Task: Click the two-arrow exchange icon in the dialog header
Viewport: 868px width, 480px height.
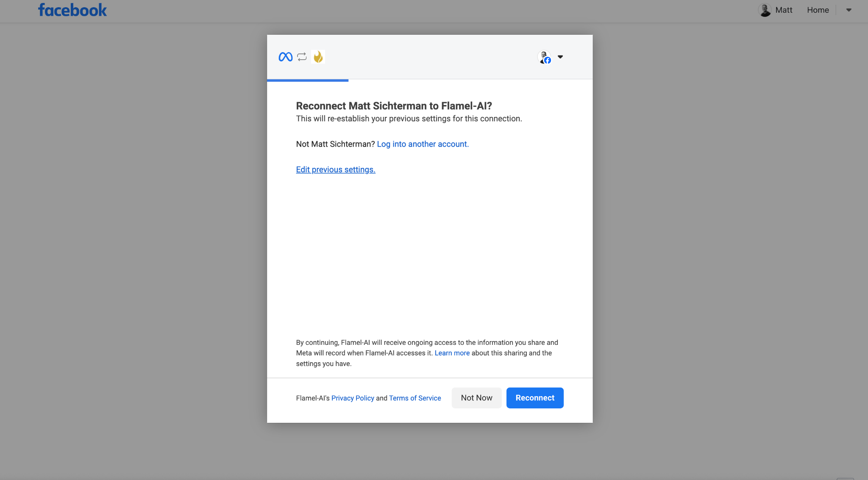Action: pyautogui.click(x=302, y=57)
